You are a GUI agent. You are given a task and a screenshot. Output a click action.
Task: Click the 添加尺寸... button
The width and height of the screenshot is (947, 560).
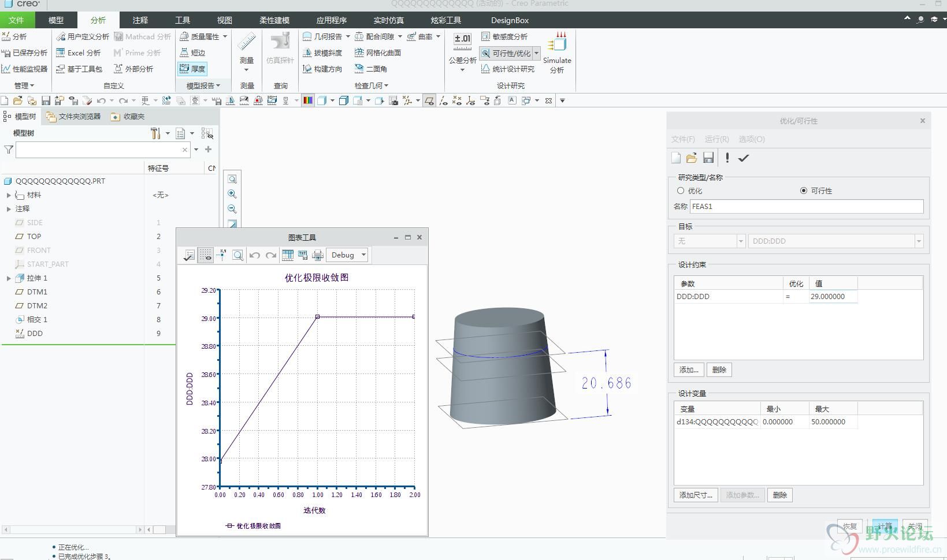coord(696,495)
